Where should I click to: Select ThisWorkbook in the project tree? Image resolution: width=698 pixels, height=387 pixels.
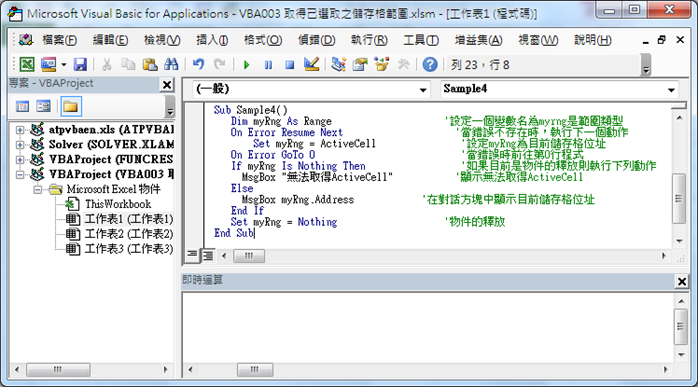[x=118, y=204]
